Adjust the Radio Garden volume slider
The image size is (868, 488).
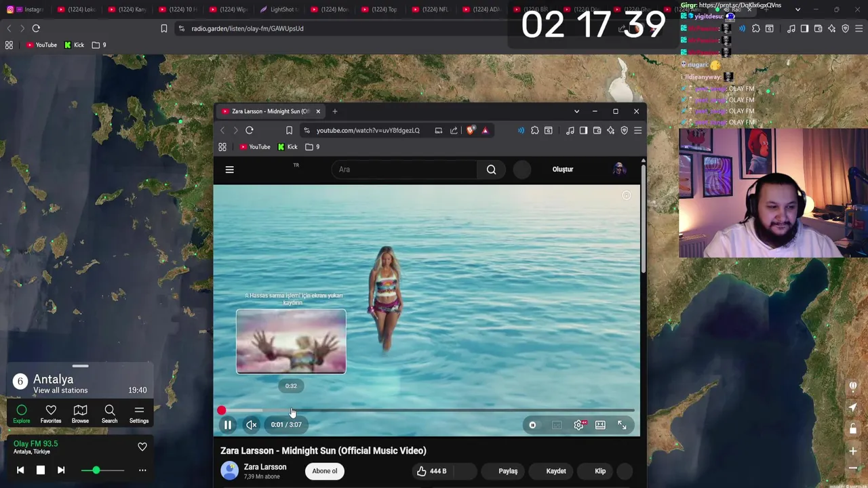tap(102, 470)
